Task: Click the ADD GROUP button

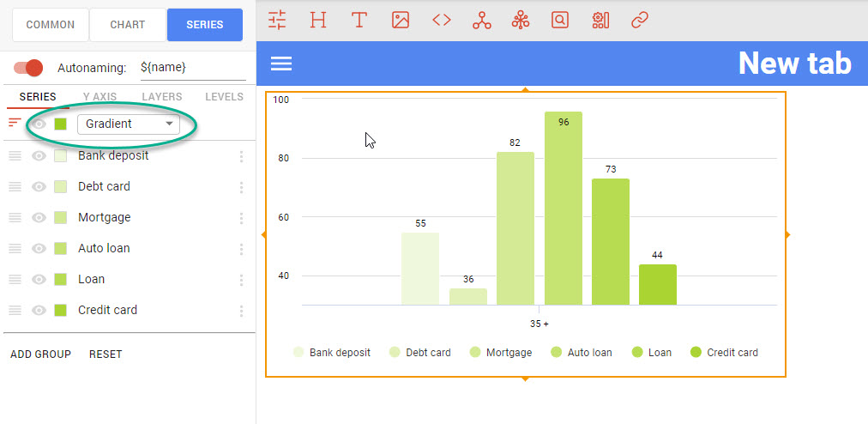Action: click(x=40, y=354)
